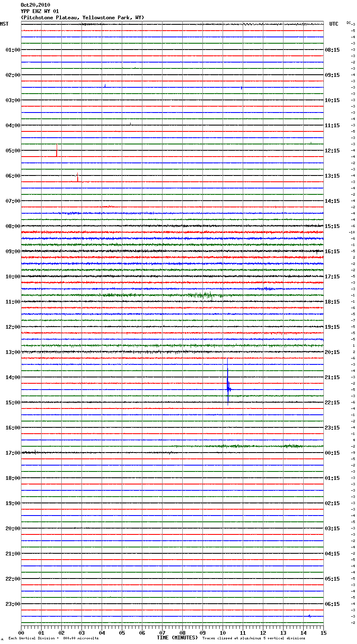Screen dimensions: 357x644
Task: Select the "05:00" MST hour label
Action: (x=13, y=151)
